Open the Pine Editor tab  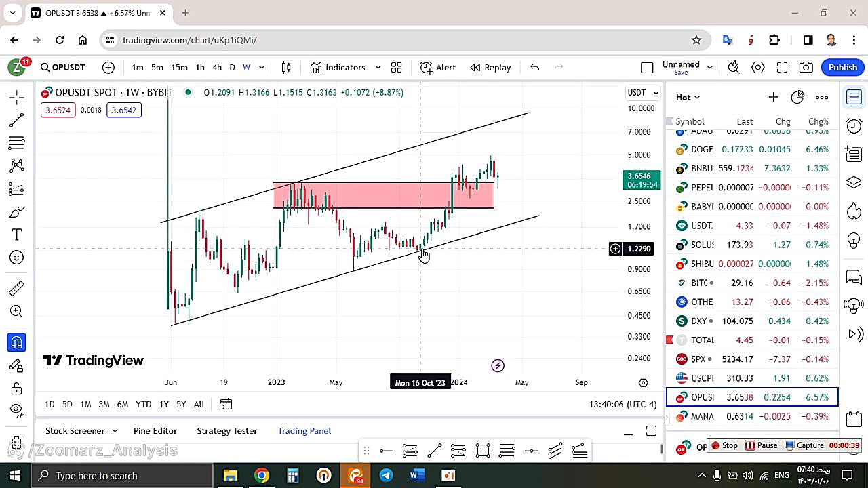[x=155, y=430]
